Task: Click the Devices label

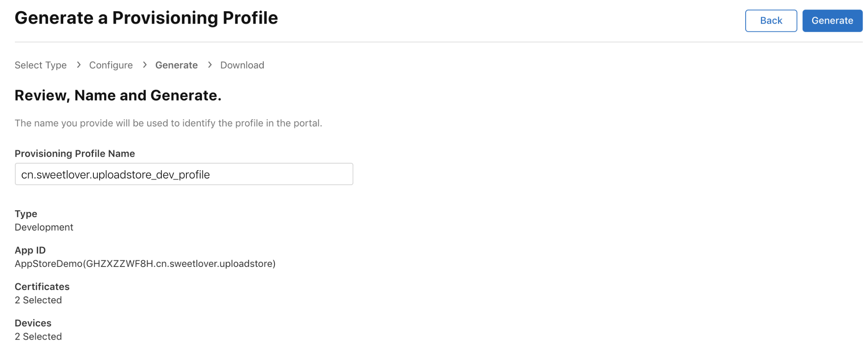Action: (x=33, y=323)
